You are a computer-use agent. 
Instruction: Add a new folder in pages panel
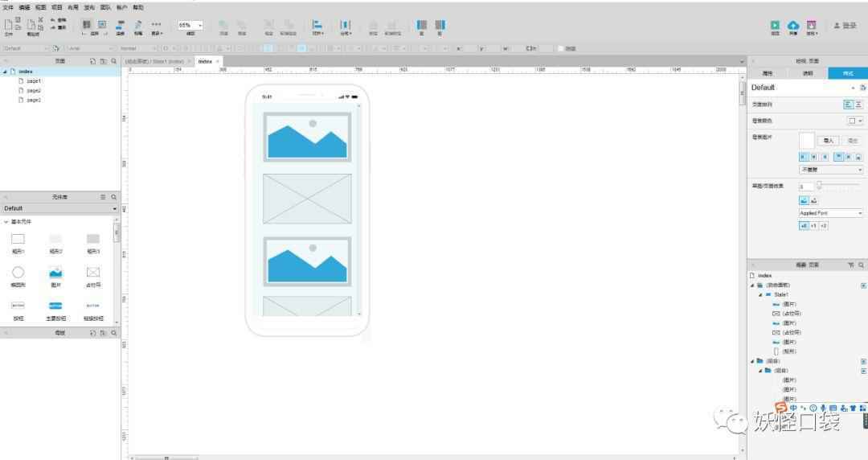(103, 61)
